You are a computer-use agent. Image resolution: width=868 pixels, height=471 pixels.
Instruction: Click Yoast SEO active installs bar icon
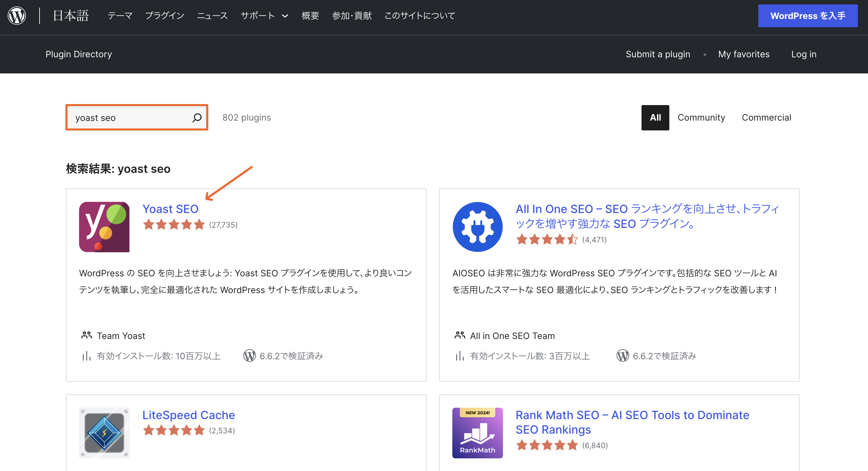(x=87, y=356)
